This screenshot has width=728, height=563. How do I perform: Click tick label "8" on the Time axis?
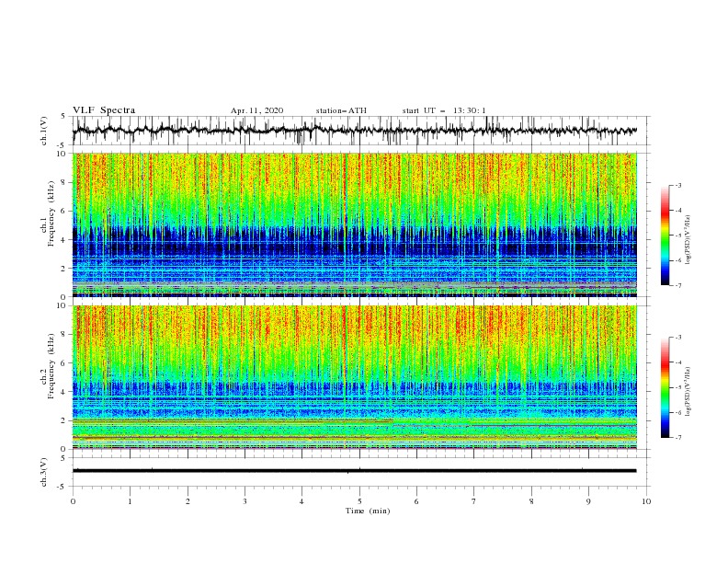coord(531,501)
